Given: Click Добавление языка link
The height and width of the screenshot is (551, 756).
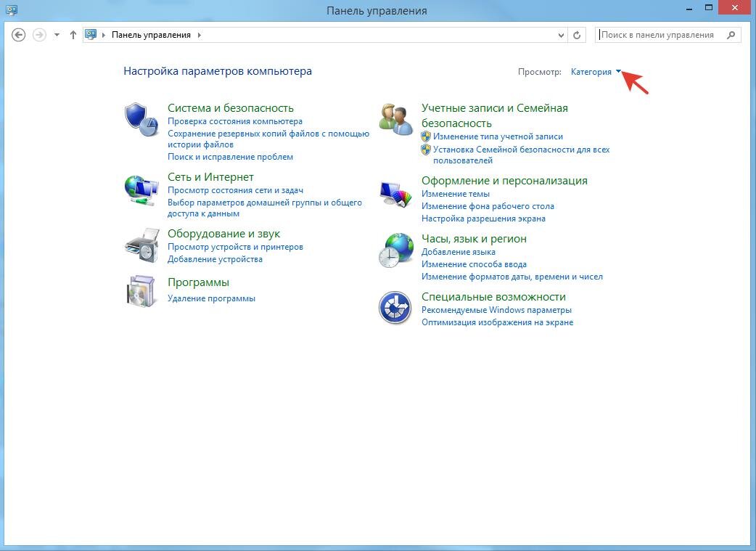Looking at the screenshot, I should pos(458,252).
